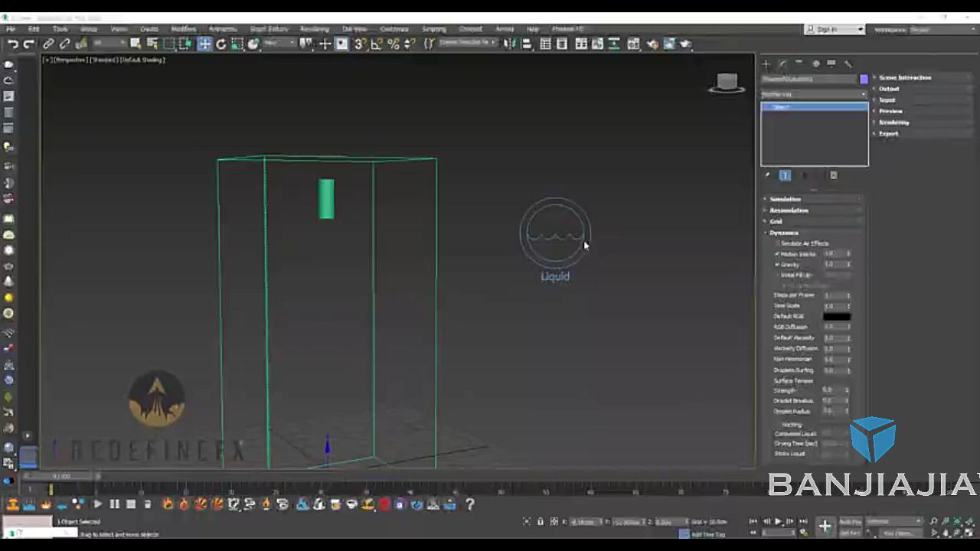Render the scene with the Render Production teapot icon
The height and width of the screenshot is (551, 980).
(x=685, y=44)
